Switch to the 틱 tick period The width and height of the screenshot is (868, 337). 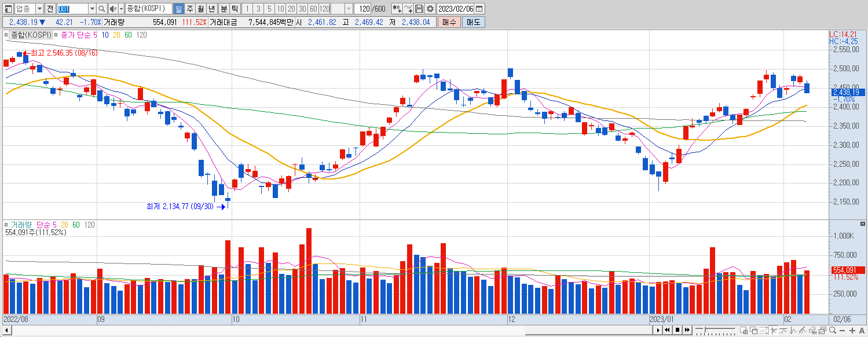click(x=235, y=9)
